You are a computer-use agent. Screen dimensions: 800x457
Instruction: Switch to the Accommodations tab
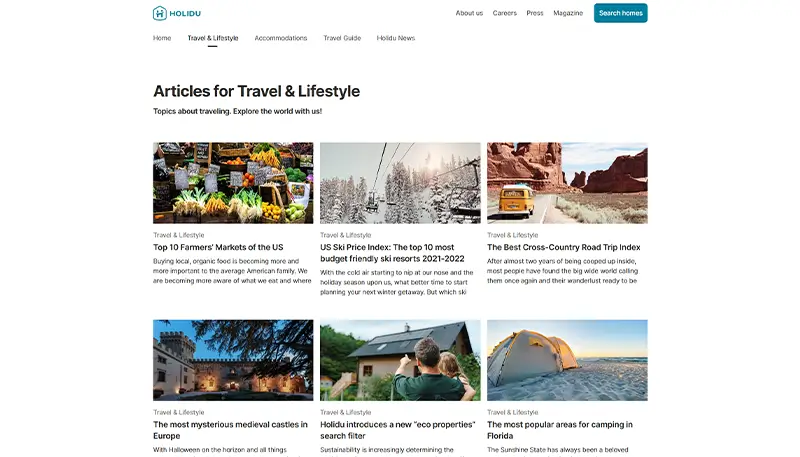click(281, 38)
